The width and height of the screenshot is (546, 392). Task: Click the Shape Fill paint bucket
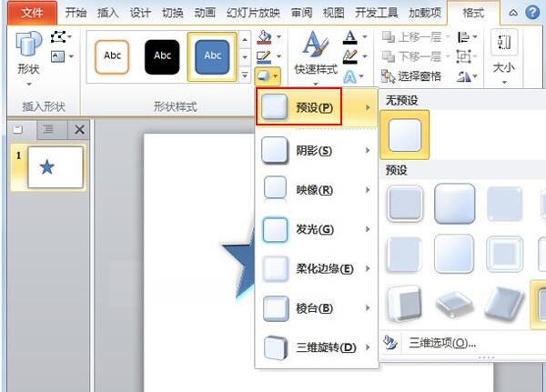(264, 37)
